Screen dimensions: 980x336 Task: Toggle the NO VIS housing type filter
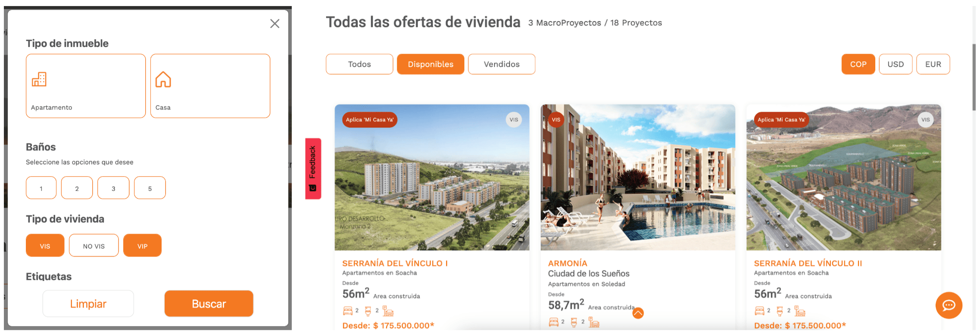click(94, 246)
